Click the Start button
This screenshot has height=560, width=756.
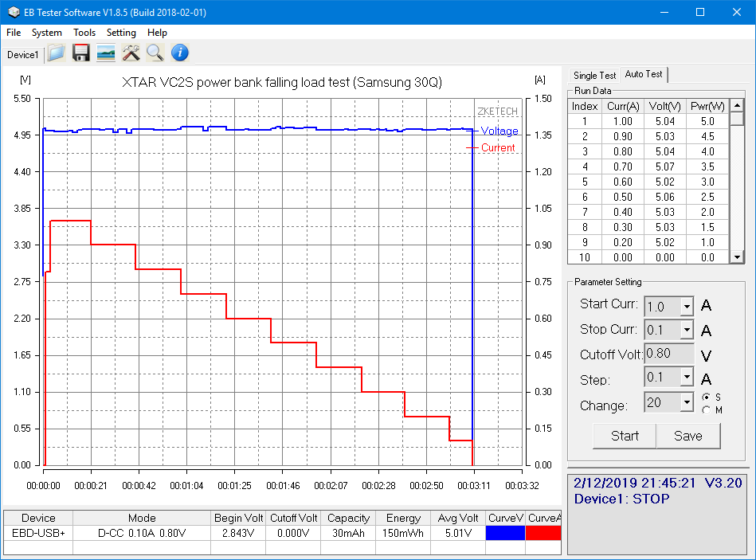coord(625,437)
